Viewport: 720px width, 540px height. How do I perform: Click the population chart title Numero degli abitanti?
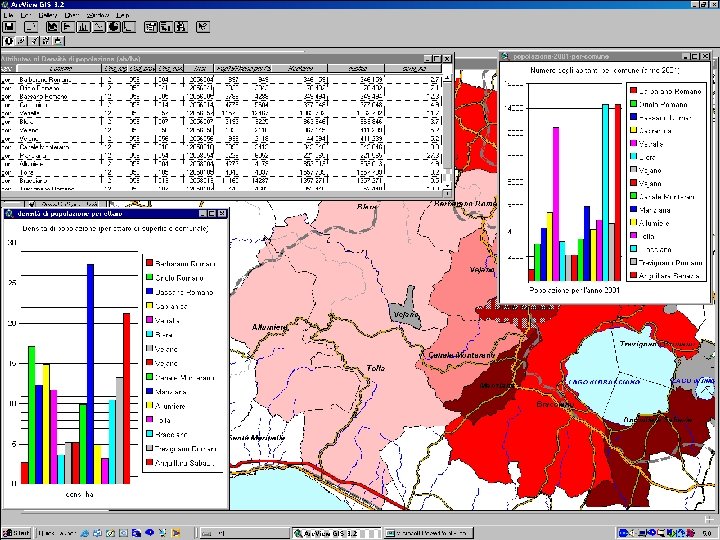click(x=604, y=70)
